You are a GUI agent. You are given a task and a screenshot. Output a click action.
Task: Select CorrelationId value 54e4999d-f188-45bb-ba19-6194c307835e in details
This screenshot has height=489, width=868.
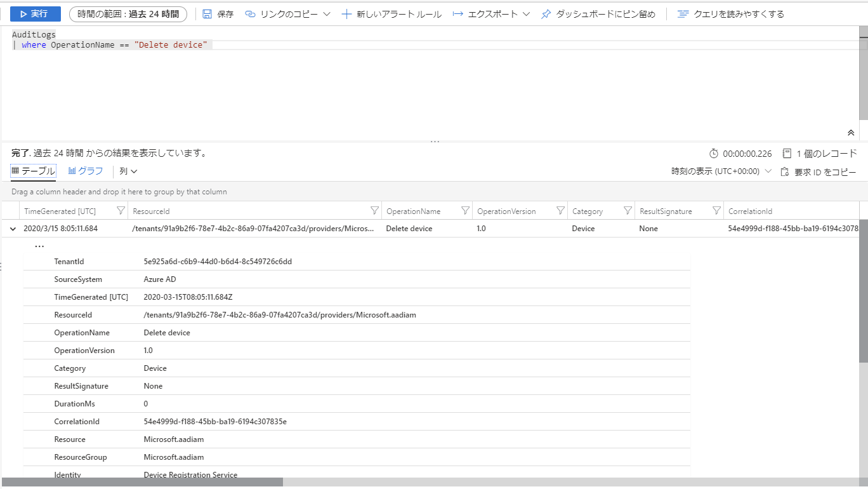tap(215, 422)
